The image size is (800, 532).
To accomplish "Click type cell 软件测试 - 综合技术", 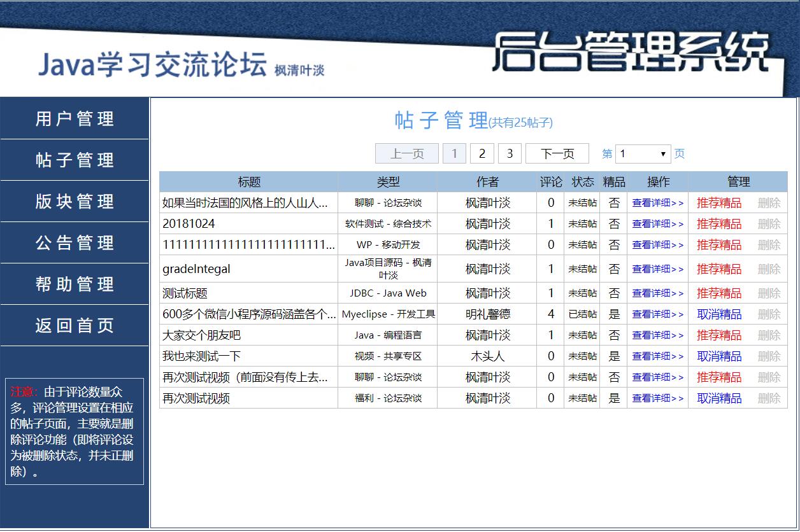I will (388, 224).
